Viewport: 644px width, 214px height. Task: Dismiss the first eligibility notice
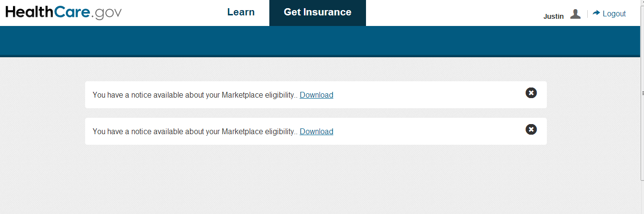click(531, 93)
